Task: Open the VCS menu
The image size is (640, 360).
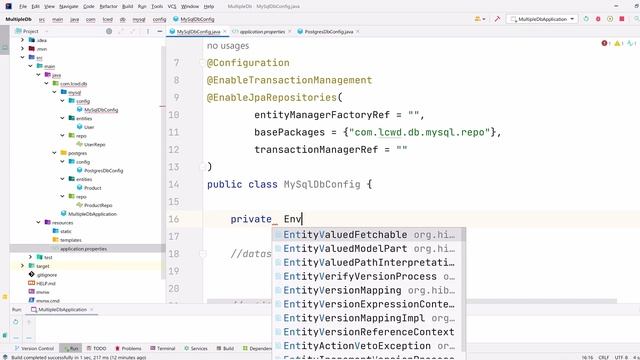Action: 172,6
